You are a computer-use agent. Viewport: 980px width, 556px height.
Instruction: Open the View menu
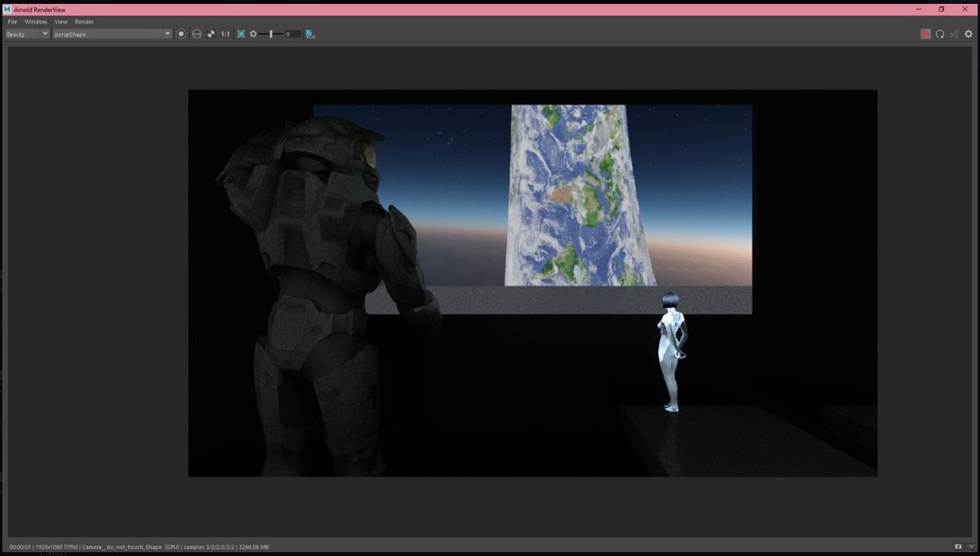pyautogui.click(x=61, y=21)
